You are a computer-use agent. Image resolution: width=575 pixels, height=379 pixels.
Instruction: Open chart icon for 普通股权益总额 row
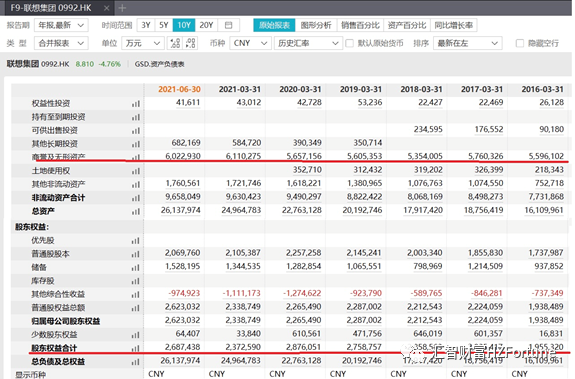[x=136, y=308]
